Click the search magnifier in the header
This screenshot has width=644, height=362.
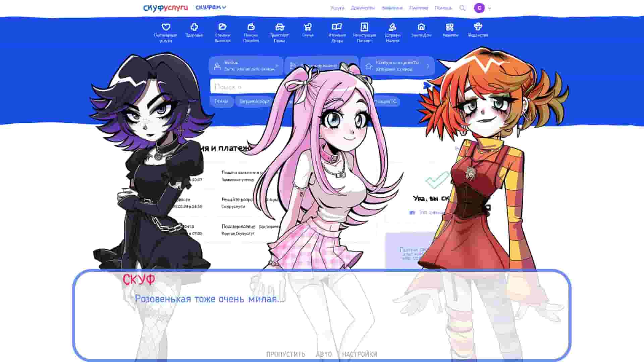[x=463, y=7]
